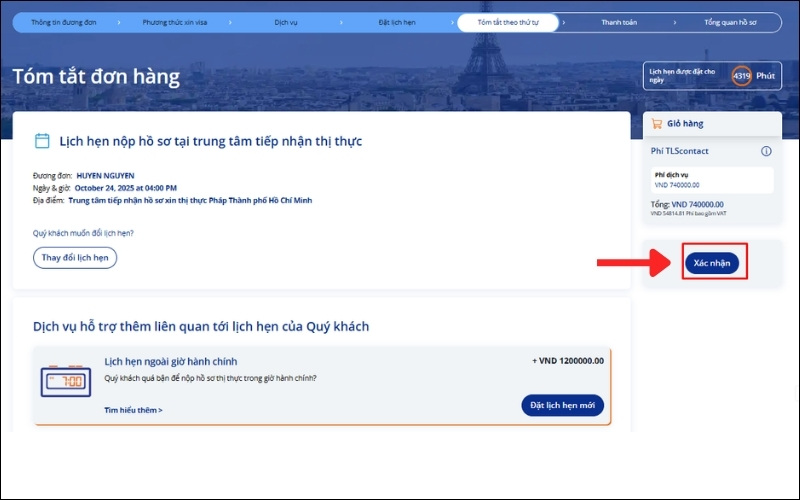The width and height of the screenshot is (800, 500).
Task: Open the Tìm hiểu thêm link
Action: point(133,410)
